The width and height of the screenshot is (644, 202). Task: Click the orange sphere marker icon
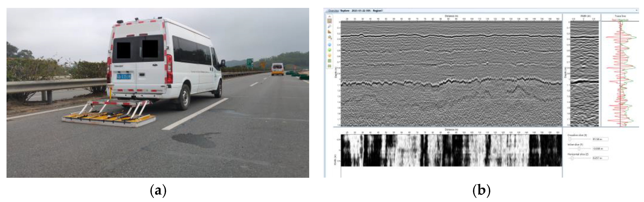330,55
